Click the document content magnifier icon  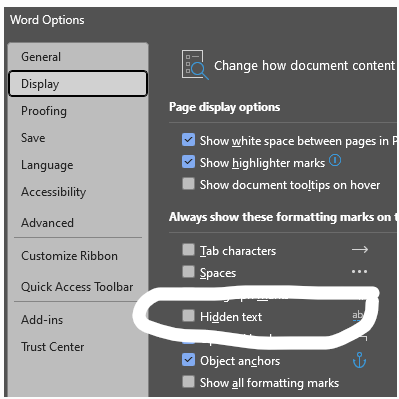195,65
